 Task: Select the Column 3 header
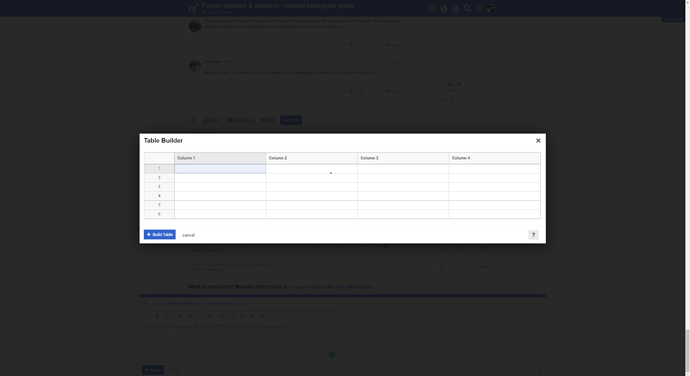pos(403,158)
